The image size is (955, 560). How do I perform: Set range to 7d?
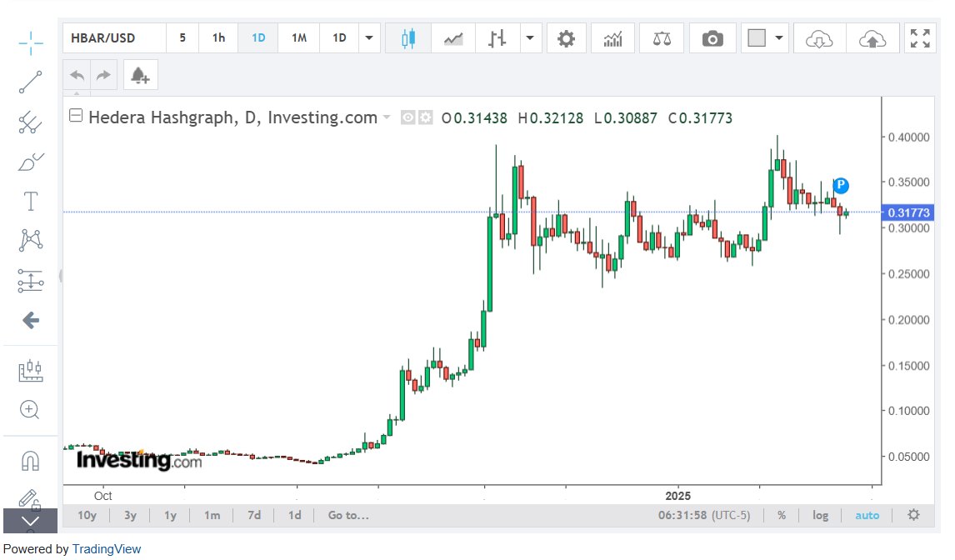(x=254, y=516)
